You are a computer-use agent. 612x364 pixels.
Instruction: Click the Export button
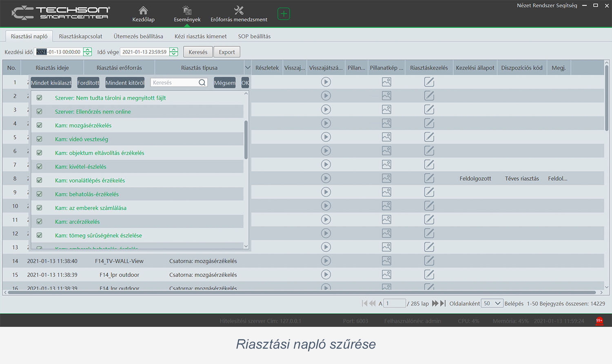click(227, 52)
